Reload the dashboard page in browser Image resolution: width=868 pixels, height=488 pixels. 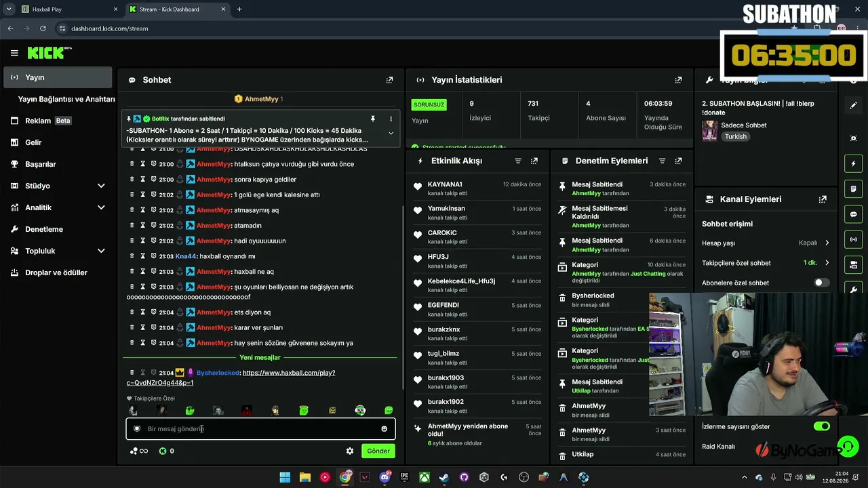point(43,28)
